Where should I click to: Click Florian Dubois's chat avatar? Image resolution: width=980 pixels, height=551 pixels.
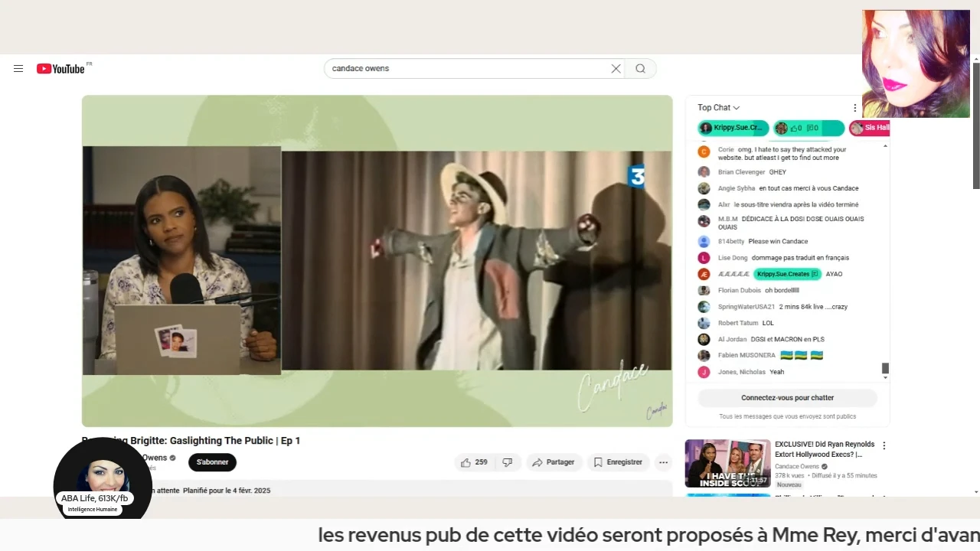[x=704, y=291]
